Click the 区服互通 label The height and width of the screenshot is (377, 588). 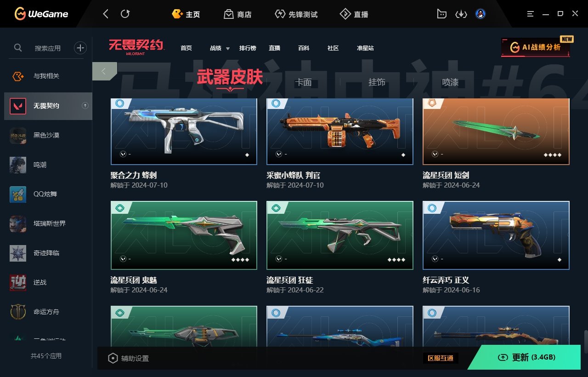[x=441, y=358]
